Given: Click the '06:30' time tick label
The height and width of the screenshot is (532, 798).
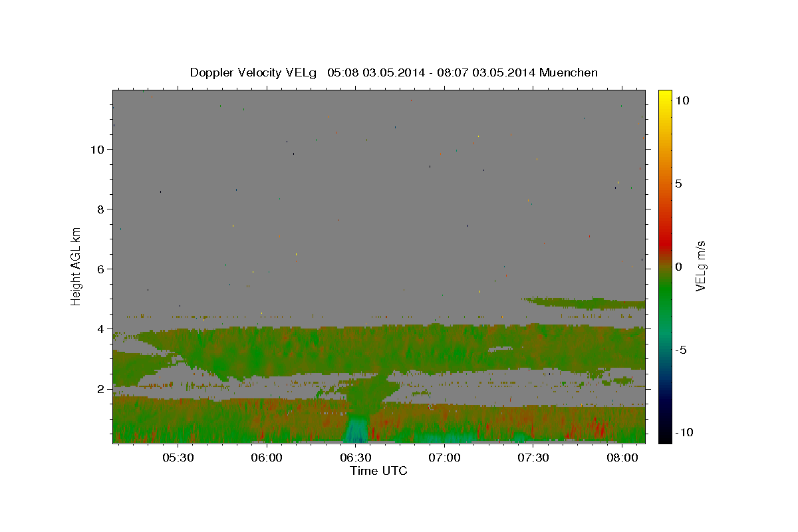Looking at the screenshot, I should [x=356, y=458].
